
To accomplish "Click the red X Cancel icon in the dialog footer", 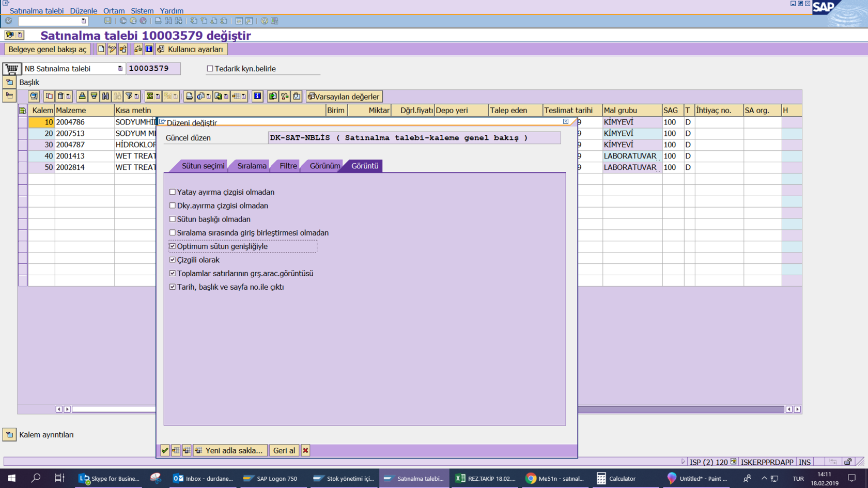I will (305, 450).
